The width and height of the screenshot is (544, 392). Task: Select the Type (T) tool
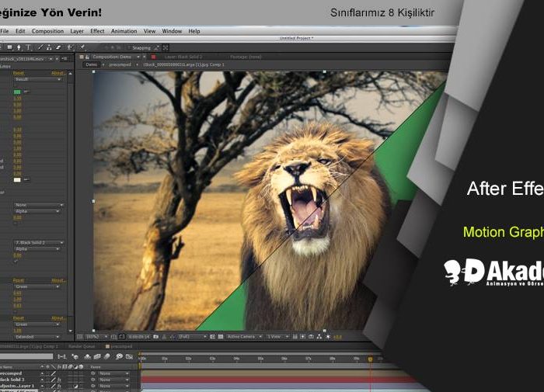point(29,47)
